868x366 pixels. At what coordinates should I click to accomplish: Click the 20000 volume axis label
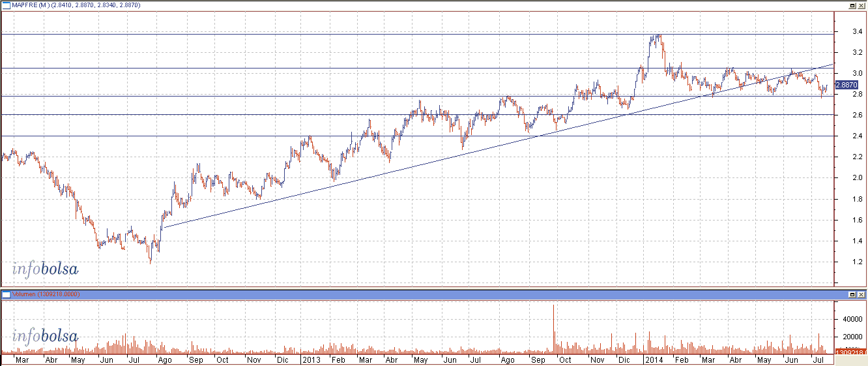click(x=852, y=336)
